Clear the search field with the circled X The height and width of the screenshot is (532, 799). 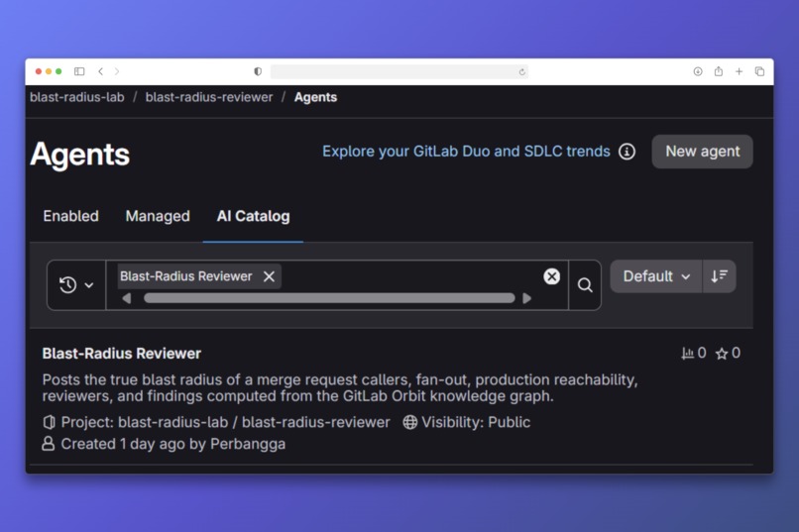click(551, 276)
